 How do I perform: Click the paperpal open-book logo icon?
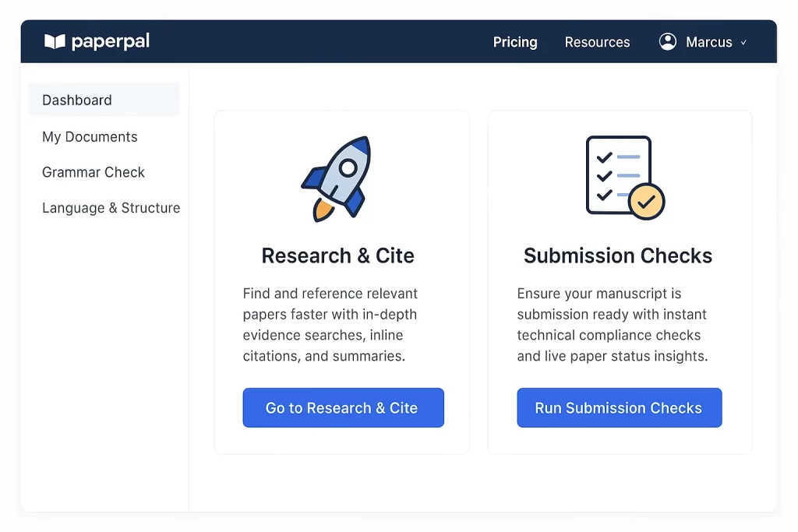(55, 42)
